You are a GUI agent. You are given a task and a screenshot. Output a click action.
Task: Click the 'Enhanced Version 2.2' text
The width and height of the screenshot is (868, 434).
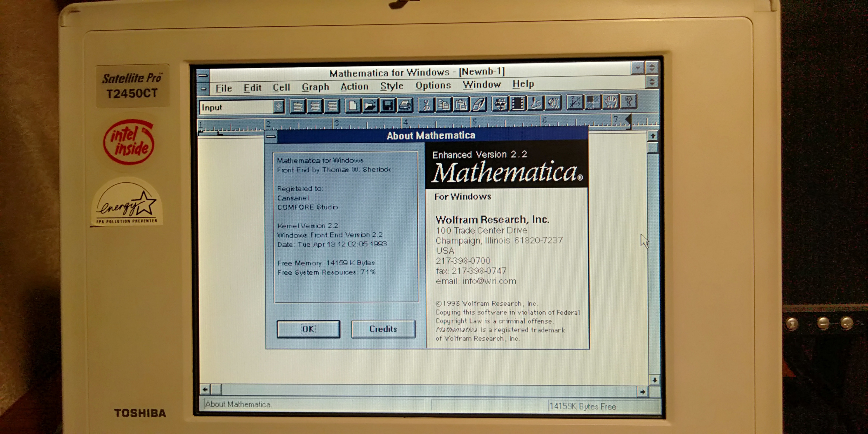coord(479,154)
